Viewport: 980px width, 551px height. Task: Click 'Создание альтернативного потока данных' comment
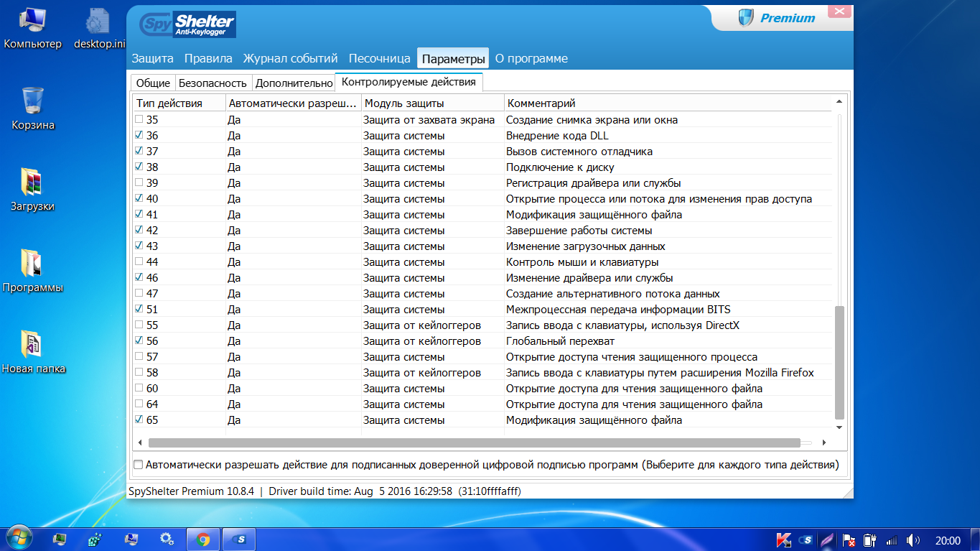click(x=613, y=293)
